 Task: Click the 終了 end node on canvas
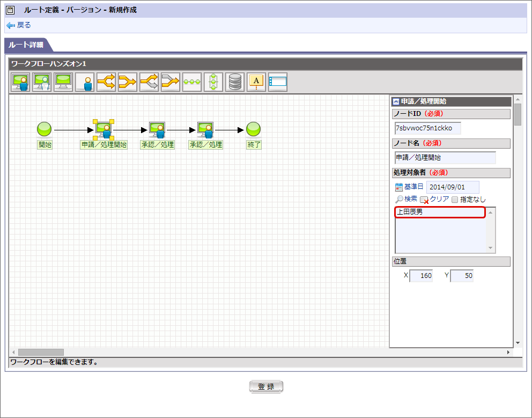pyautogui.click(x=253, y=129)
